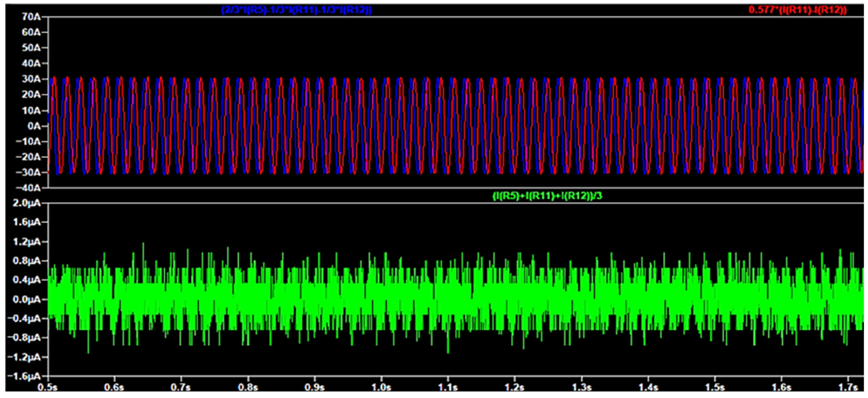Click the 1.0s time axis label
868x398 pixels.
click(381, 387)
